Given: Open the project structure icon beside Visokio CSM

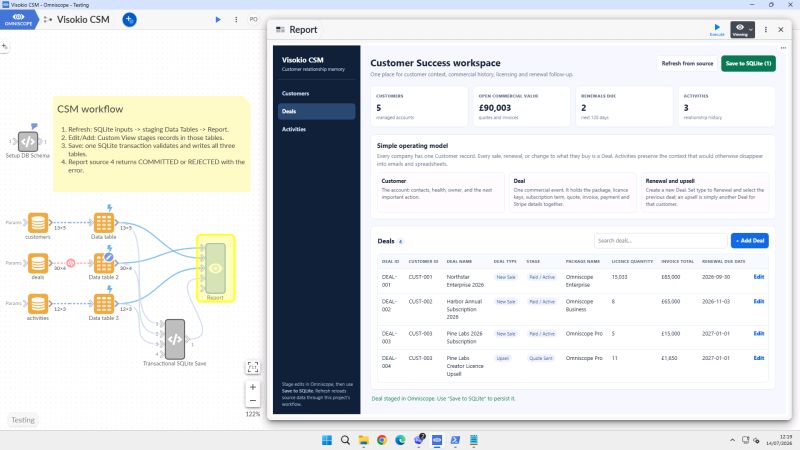Looking at the screenshot, I should point(47,19).
